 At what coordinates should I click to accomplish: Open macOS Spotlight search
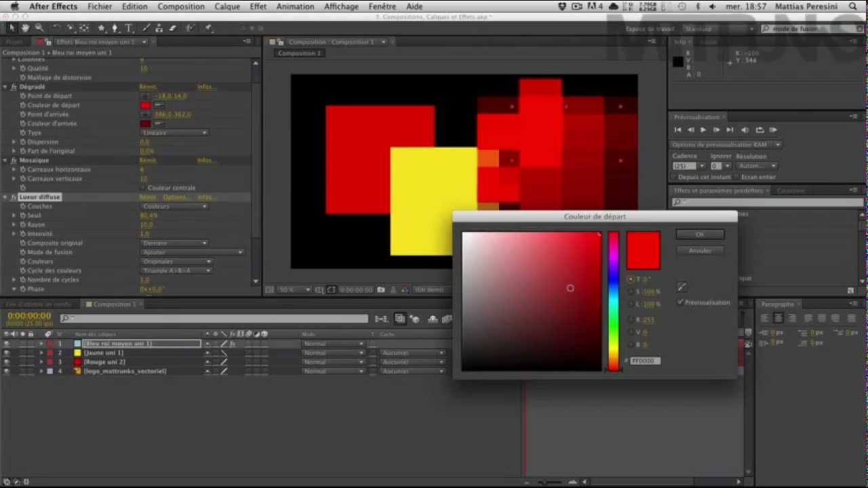[853, 6]
